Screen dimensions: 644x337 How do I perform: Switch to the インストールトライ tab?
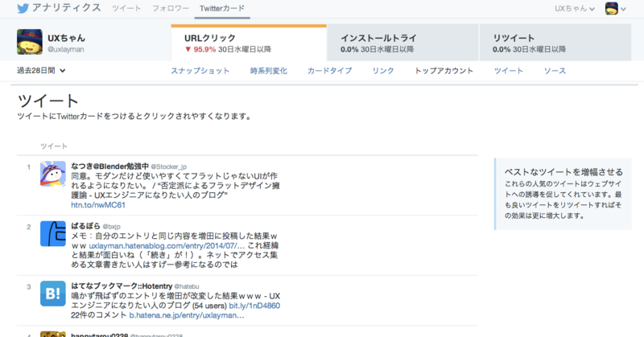pos(403,43)
